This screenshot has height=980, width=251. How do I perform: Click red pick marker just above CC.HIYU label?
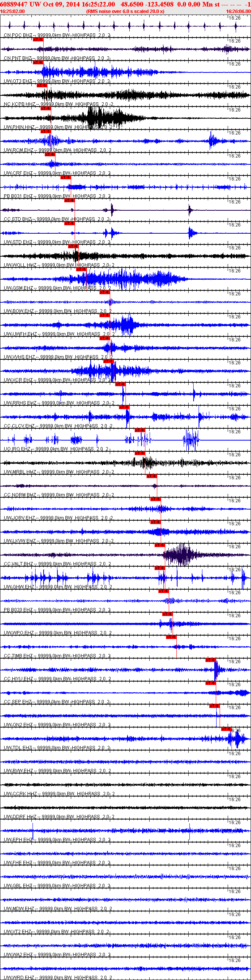(211, 660)
